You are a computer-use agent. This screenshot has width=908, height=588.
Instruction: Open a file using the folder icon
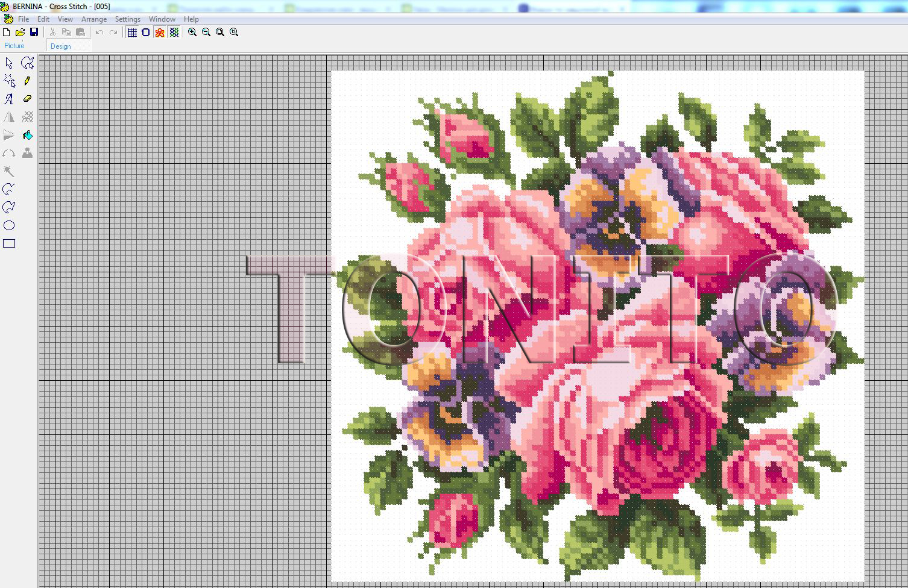(20, 32)
